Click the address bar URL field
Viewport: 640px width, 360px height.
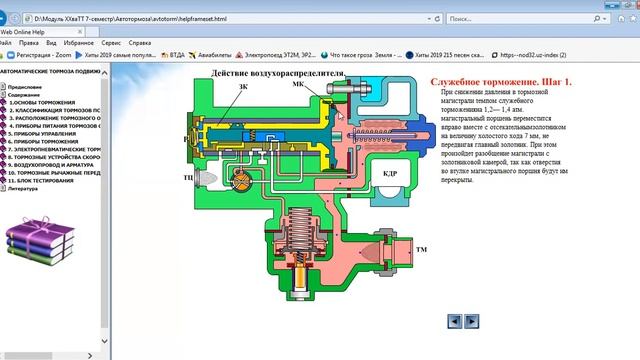pos(229,19)
